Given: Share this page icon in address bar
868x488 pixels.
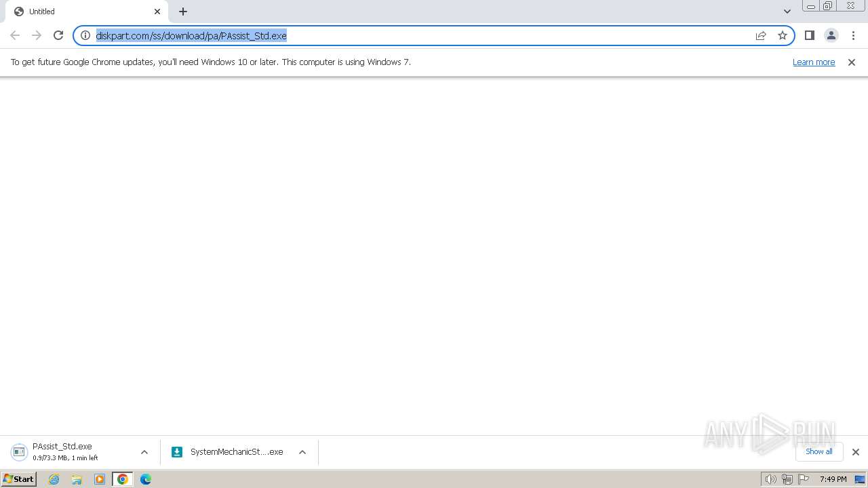Looking at the screenshot, I should tap(761, 35).
